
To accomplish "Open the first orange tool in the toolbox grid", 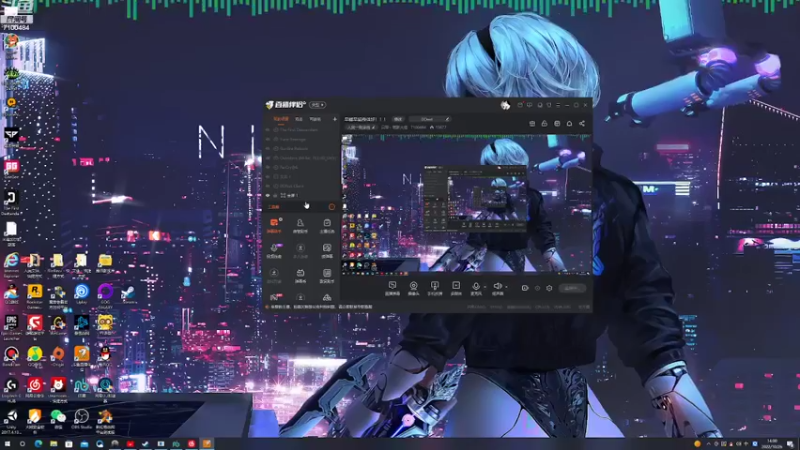I will (274, 226).
